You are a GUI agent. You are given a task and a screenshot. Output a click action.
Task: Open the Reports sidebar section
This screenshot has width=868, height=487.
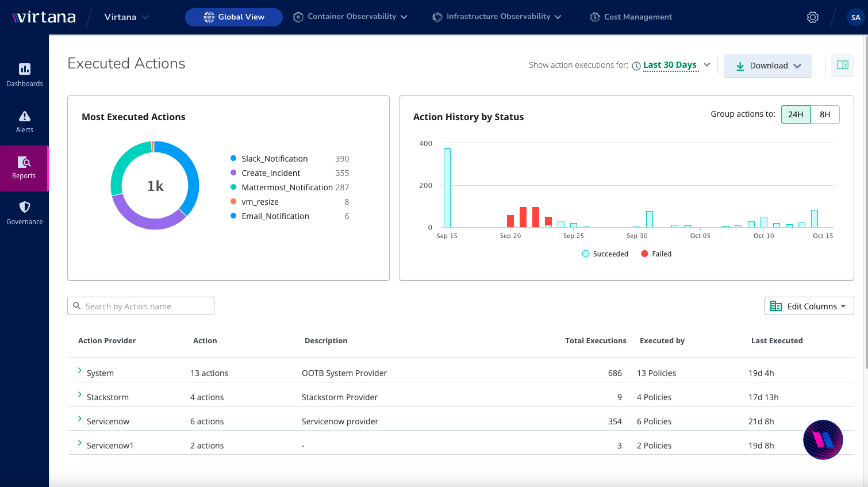(24, 168)
